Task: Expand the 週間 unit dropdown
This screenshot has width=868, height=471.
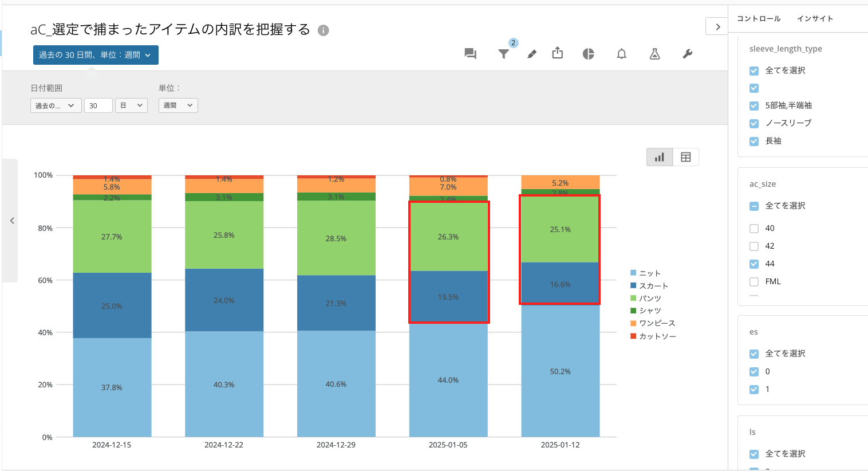Action: [177, 105]
